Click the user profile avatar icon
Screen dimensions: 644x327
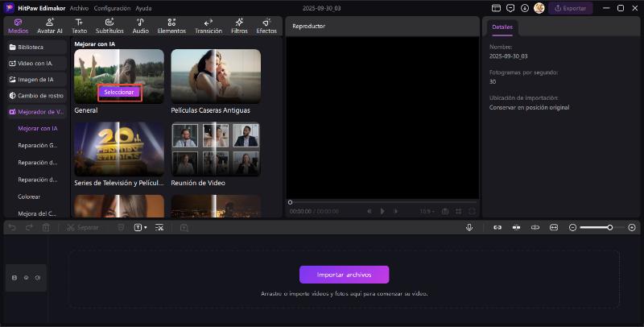tap(539, 8)
